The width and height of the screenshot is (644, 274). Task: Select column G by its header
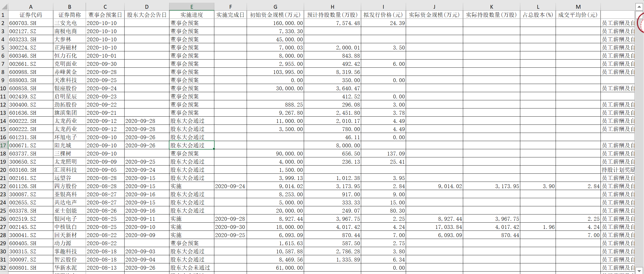pos(275,7)
